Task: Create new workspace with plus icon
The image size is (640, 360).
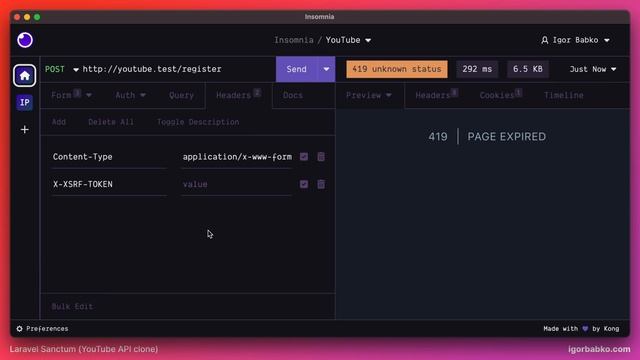Action: coord(24,130)
